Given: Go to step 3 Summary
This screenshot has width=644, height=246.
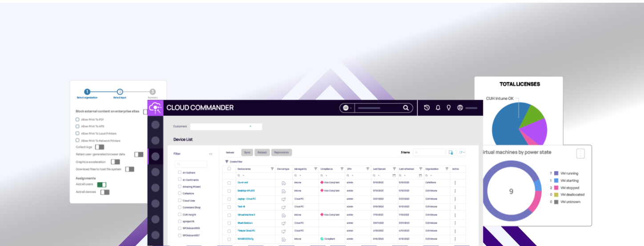Looking at the screenshot, I should tap(153, 92).
